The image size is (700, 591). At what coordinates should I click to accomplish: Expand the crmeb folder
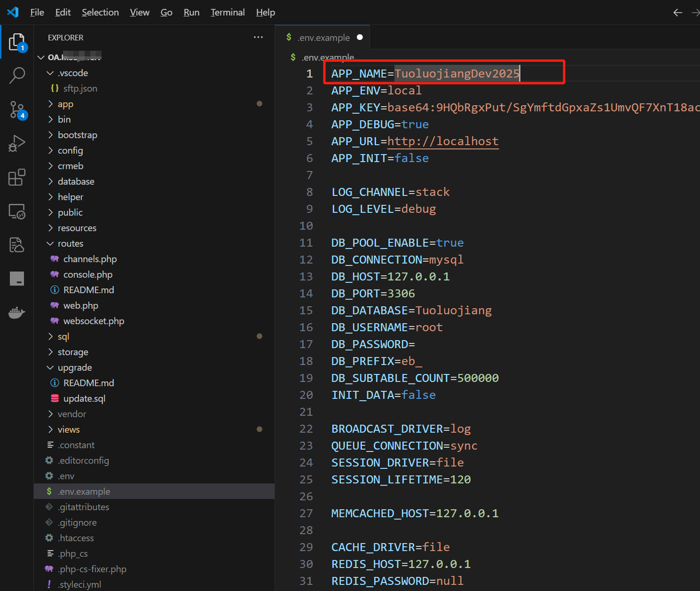point(154,166)
